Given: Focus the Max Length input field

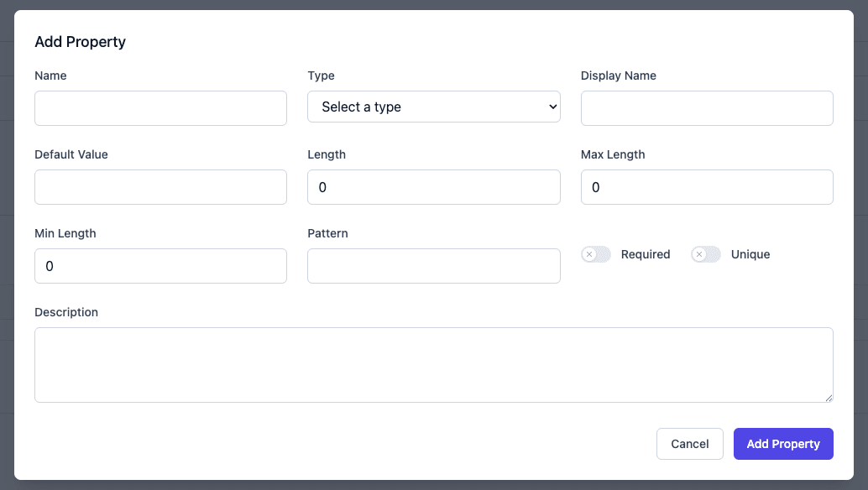Looking at the screenshot, I should [x=706, y=186].
